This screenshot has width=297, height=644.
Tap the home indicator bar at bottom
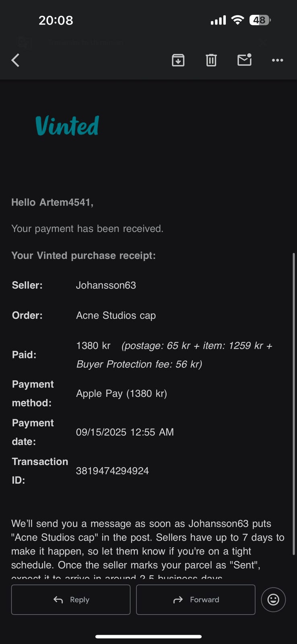(x=148, y=636)
